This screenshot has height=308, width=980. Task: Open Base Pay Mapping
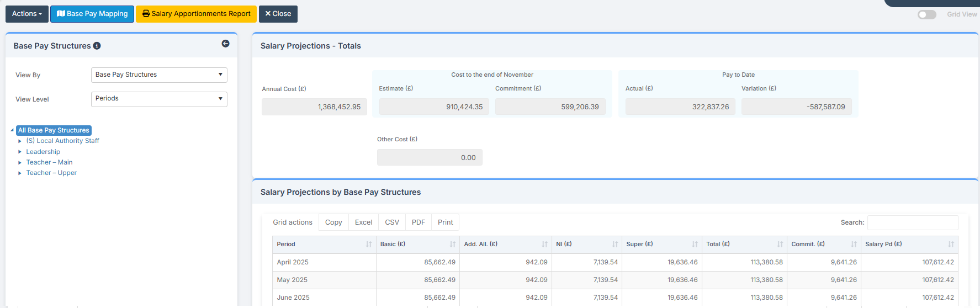pyautogui.click(x=92, y=14)
